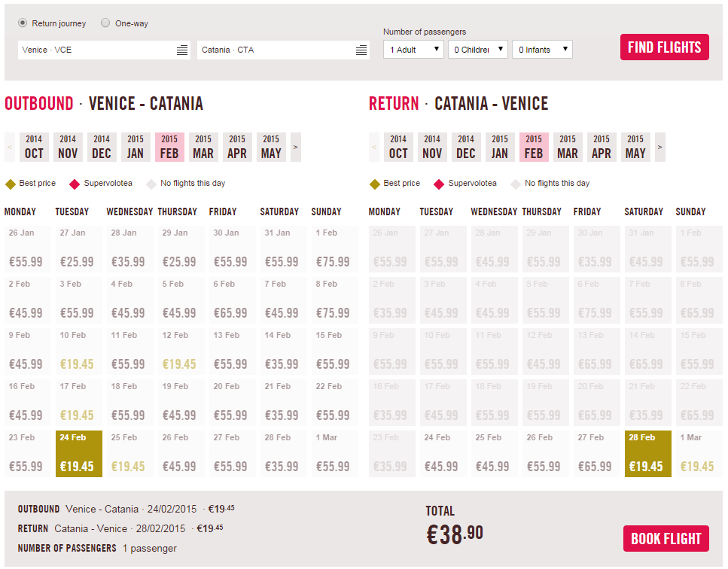Viewport: 728px width, 569px height.
Task: Open airport list icon in Venice field
Action: pos(182,50)
